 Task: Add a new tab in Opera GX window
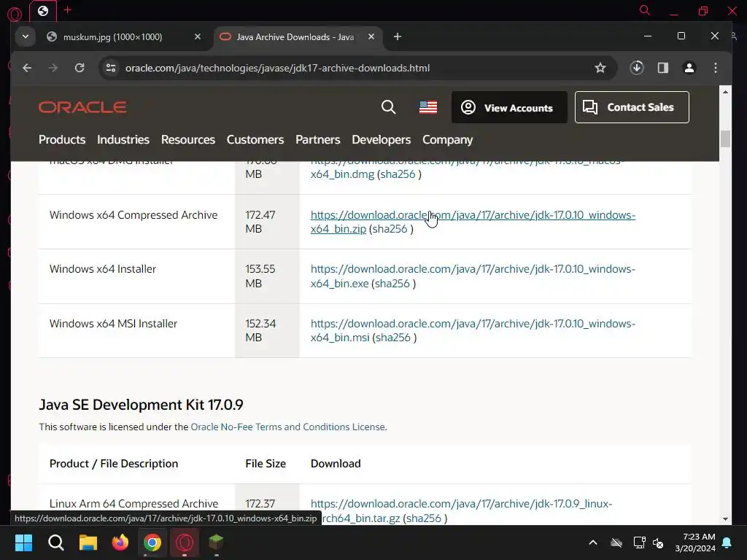tap(67, 10)
